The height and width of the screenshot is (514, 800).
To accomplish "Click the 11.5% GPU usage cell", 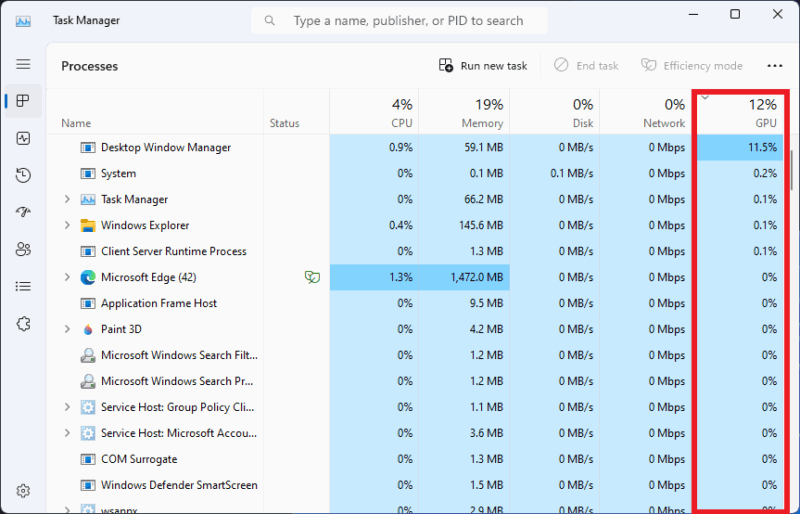I will 740,148.
